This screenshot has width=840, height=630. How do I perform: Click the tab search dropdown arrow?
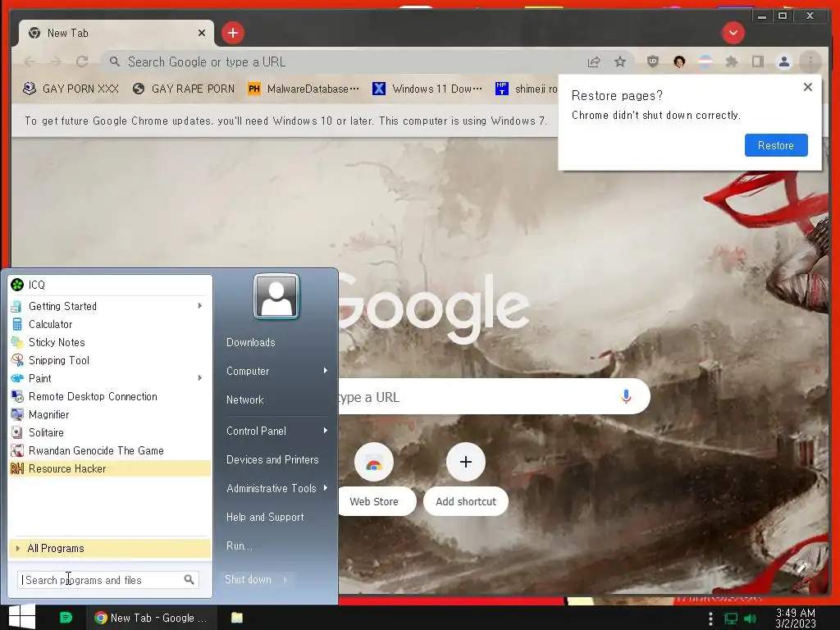tap(733, 33)
